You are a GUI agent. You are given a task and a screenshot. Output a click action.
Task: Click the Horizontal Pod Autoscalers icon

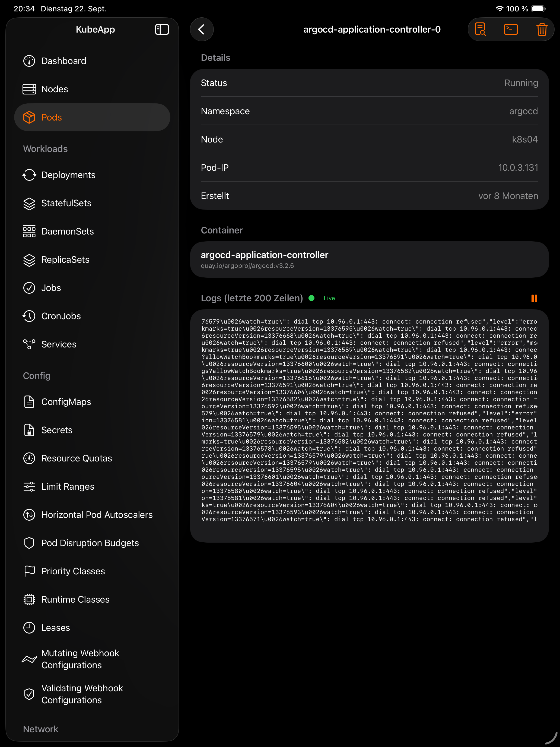(29, 515)
